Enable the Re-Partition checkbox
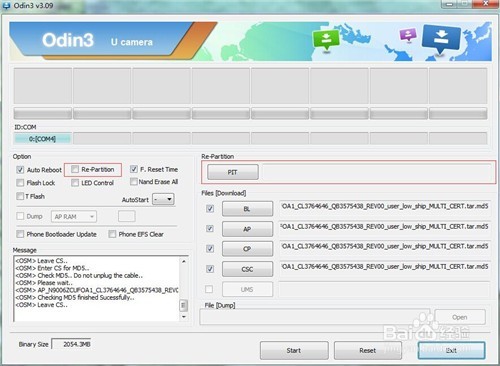This screenshot has height=366, width=500. [75, 169]
